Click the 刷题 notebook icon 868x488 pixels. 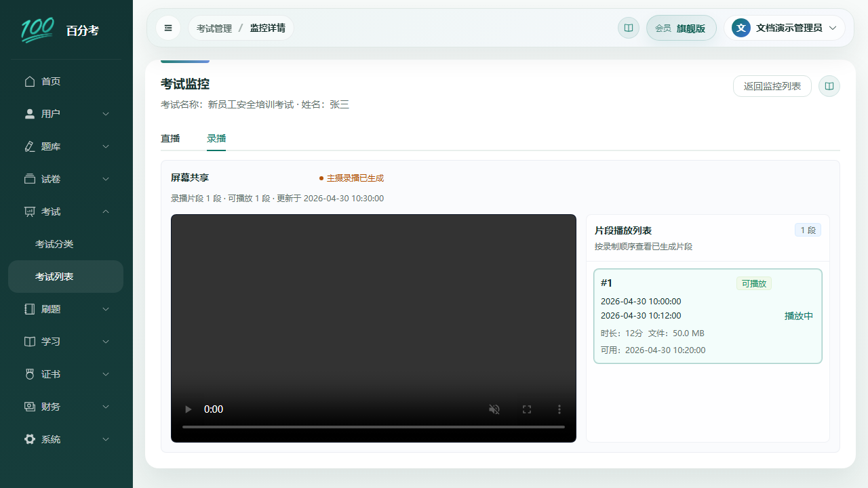(30, 309)
